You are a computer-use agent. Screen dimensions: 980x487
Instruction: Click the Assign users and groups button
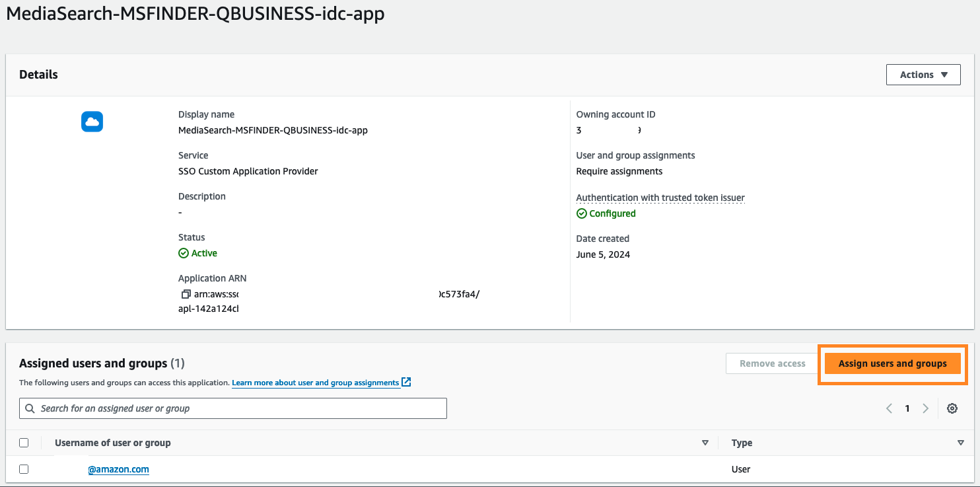(x=893, y=363)
